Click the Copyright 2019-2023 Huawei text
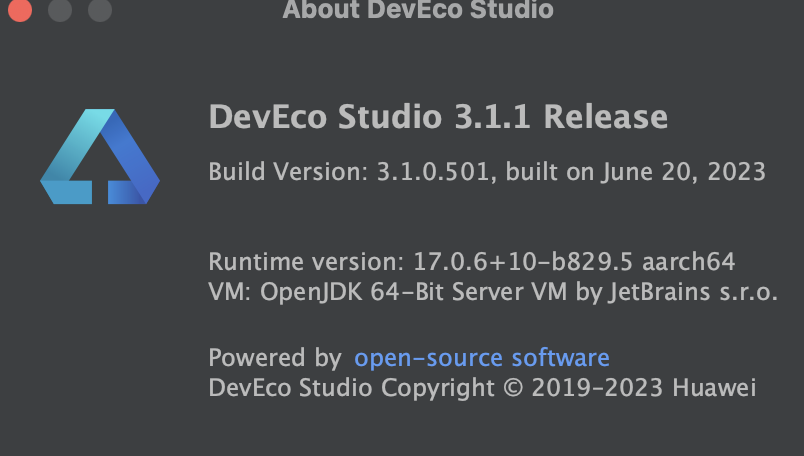The width and height of the screenshot is (804, 456). pos(482,388)
